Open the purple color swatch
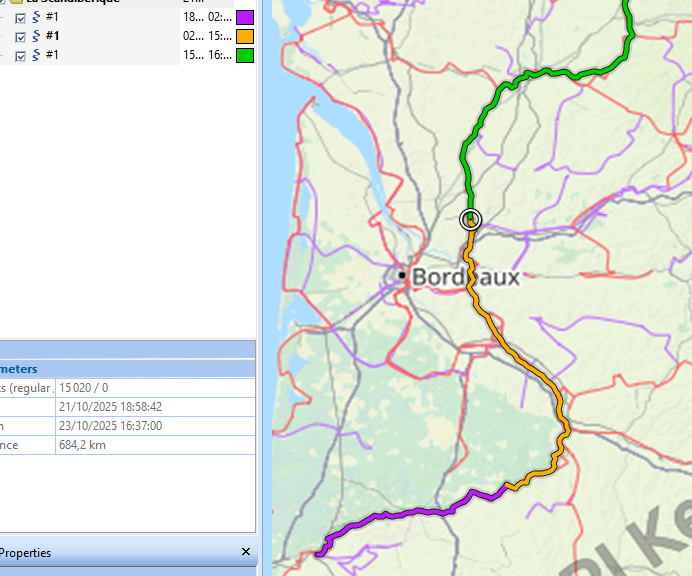The width and height of the screenshot is (692, 576). click(245, 18)
